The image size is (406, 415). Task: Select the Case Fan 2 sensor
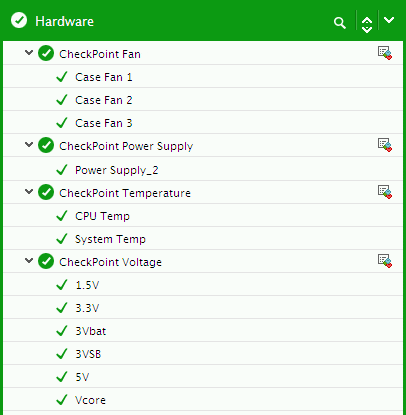tap(203, 100)
